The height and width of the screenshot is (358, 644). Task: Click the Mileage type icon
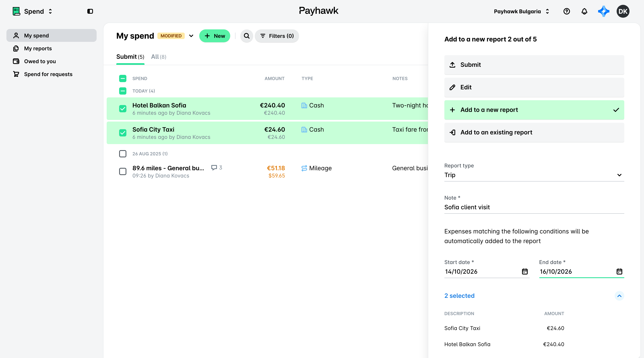(304, 168)
